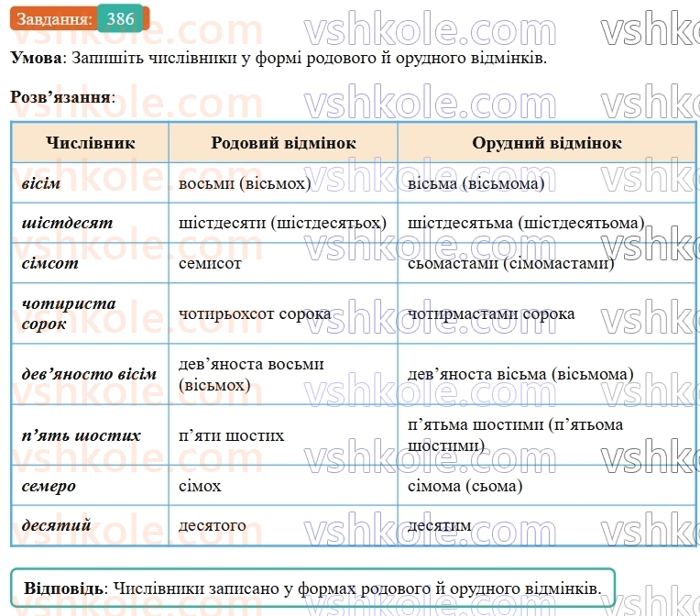Click the cell 'п'ятьма шостими (п'ятьома шостими)'
The height and width of the screenshot is (616, 700).
click(546, 435)
